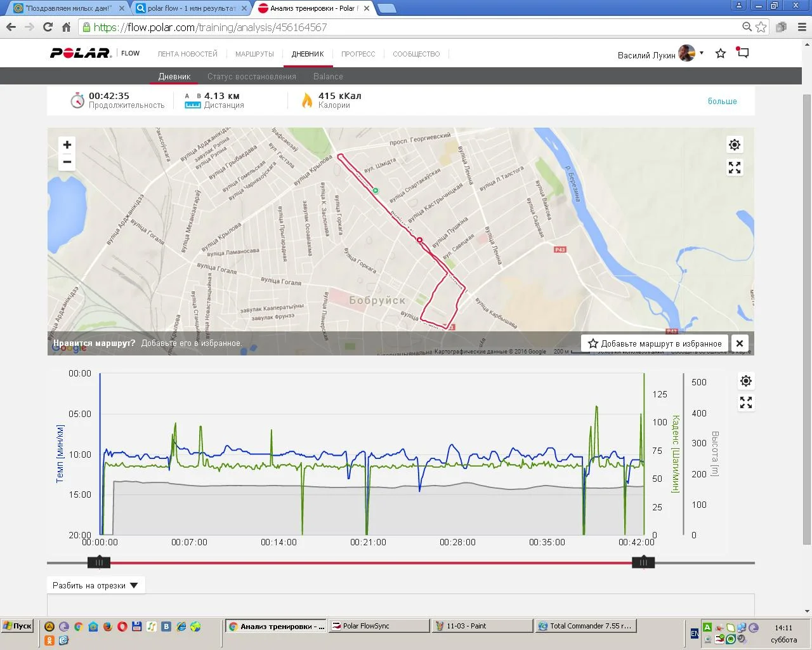Open the EN language indicator in the tray
812x650 pixels.
(x=695, y=633)
